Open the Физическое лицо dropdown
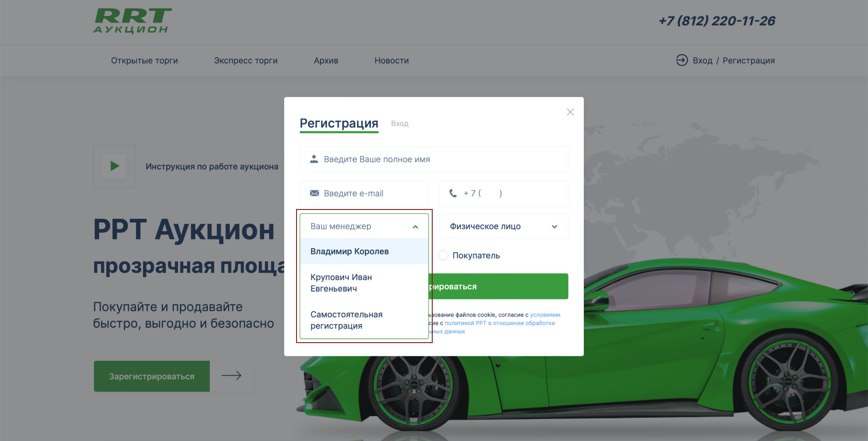Image resolution: width=868 pixels, height=441 pixels. point(503,226)
